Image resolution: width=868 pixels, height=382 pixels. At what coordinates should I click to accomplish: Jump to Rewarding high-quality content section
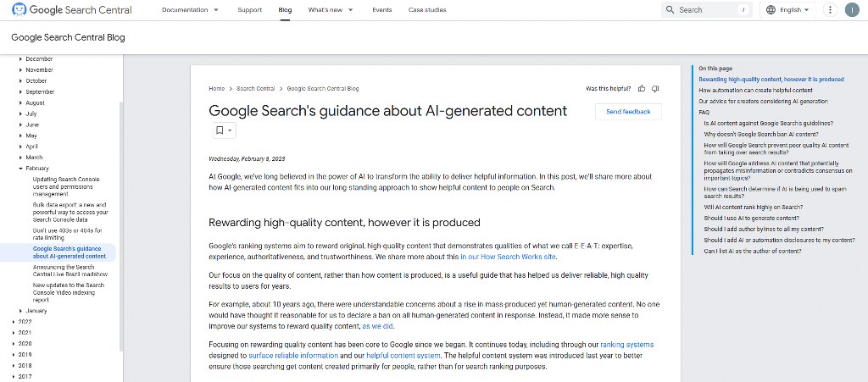pyautogui.click(x=771, y=80)
